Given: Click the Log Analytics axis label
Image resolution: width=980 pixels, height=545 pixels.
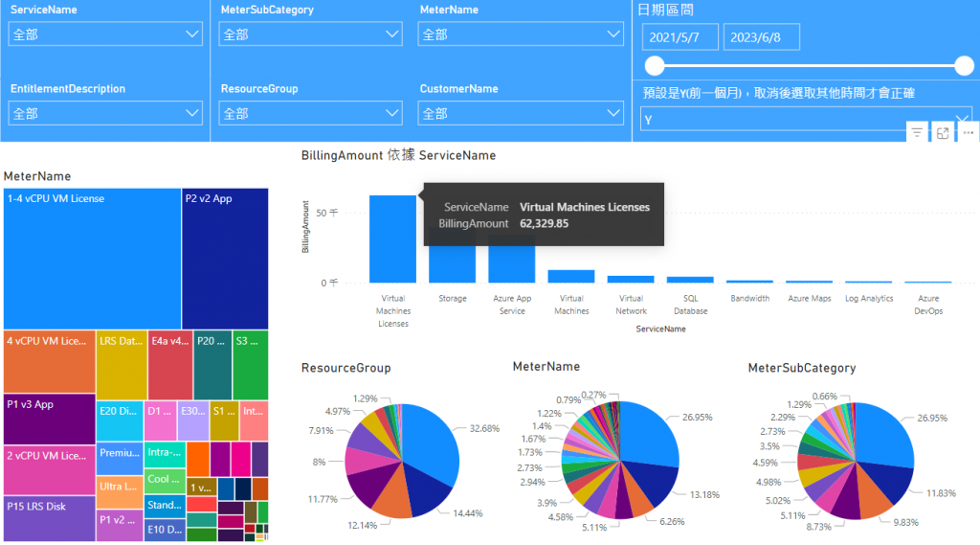Looking at the screenshot, I should 869,299.
